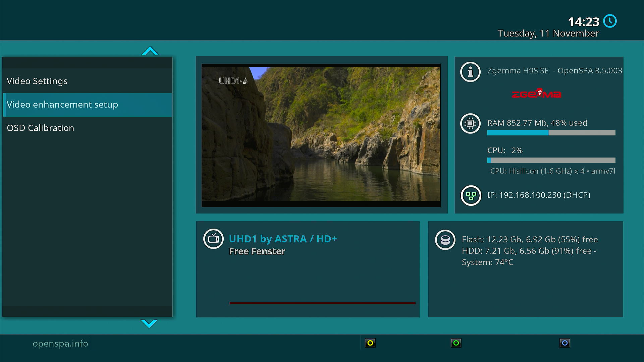The image size is (644, 362).
Task: Click the live TV preview thumbnail
Action: pos(321,135)
